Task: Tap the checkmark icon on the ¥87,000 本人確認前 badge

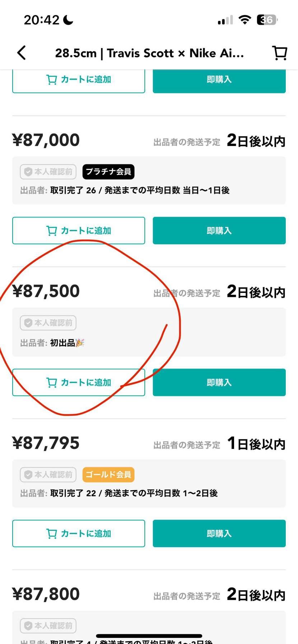Action: coord(29,172)
